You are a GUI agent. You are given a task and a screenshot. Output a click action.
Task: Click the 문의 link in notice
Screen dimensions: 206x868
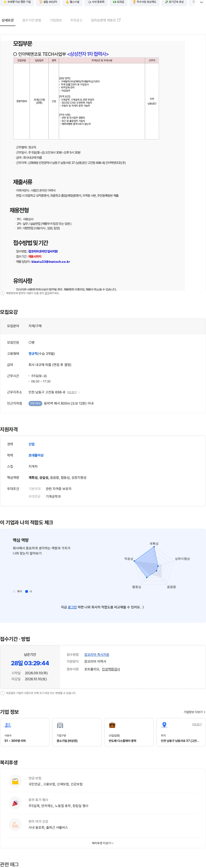point(47,293)
